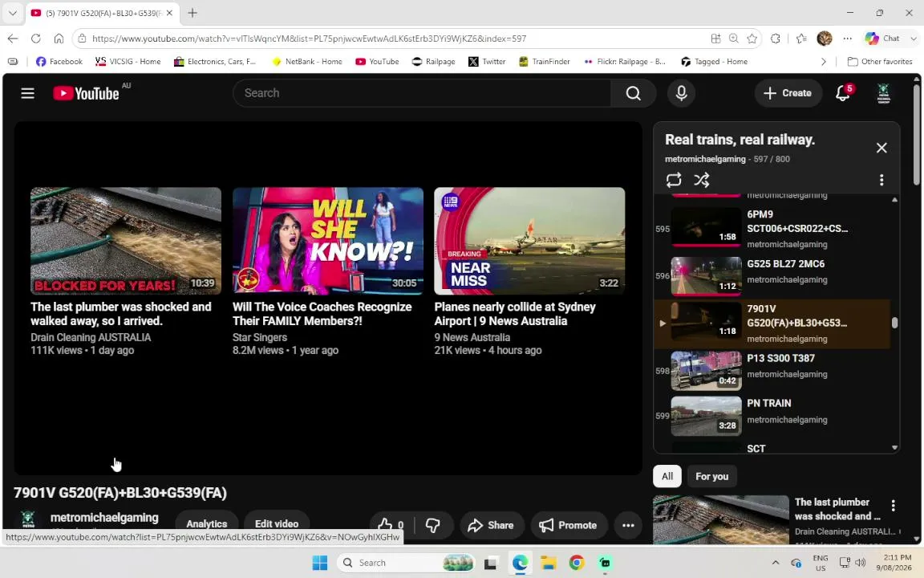Play the Near Miss 9 News video
This screenshot has width=924, height=578.
pos(529,241)
